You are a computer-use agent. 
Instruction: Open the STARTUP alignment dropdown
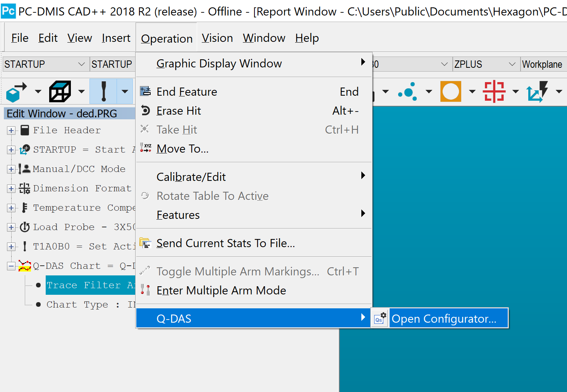tap(81, 64)
